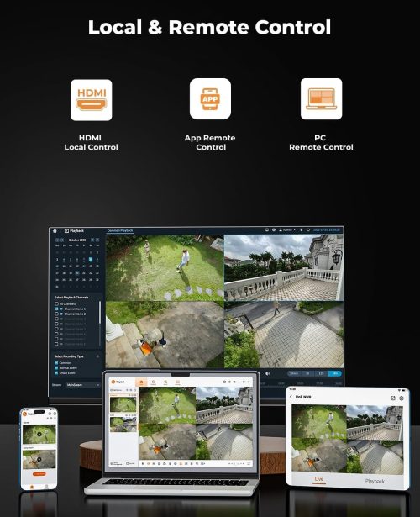Select the orange home tab in the laptop app
420x517 pixels.
click(x=141, y=382)
